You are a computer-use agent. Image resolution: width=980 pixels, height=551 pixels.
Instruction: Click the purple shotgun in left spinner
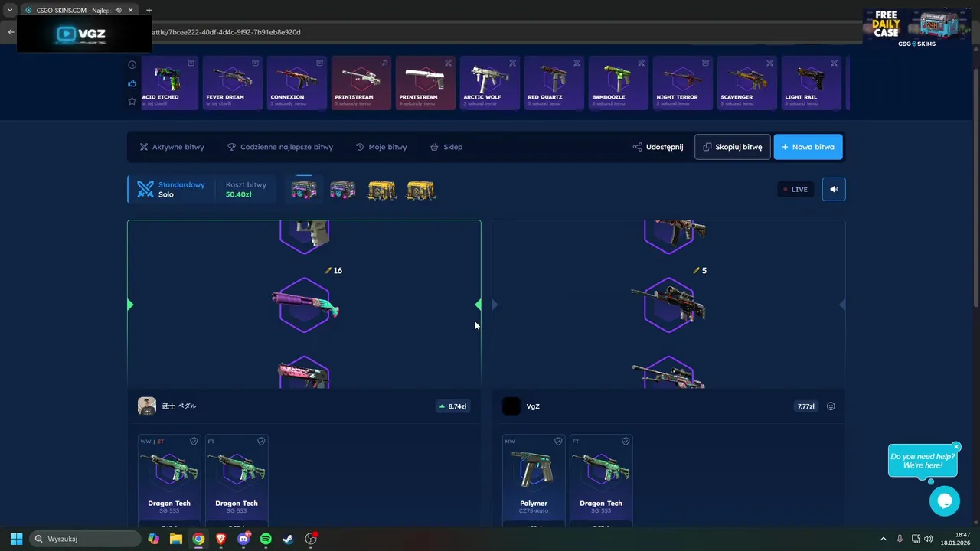point(305,305)
